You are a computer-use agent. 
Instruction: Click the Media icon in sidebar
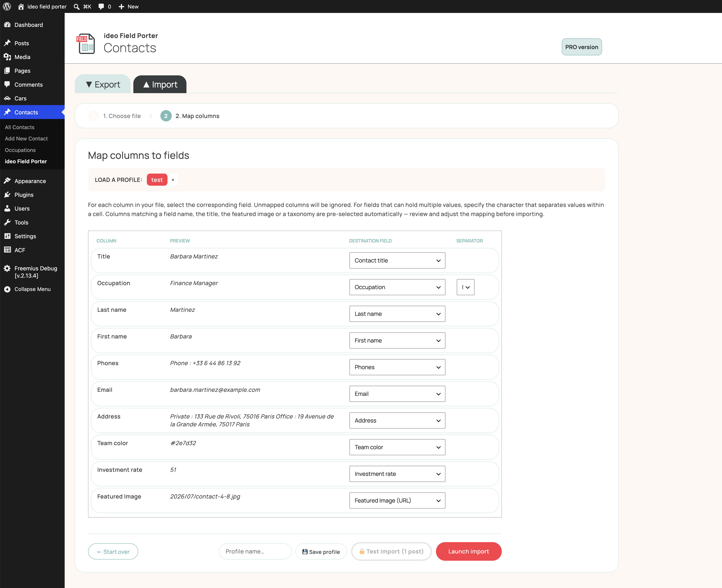pyautogui.click(x=7, y=57)
